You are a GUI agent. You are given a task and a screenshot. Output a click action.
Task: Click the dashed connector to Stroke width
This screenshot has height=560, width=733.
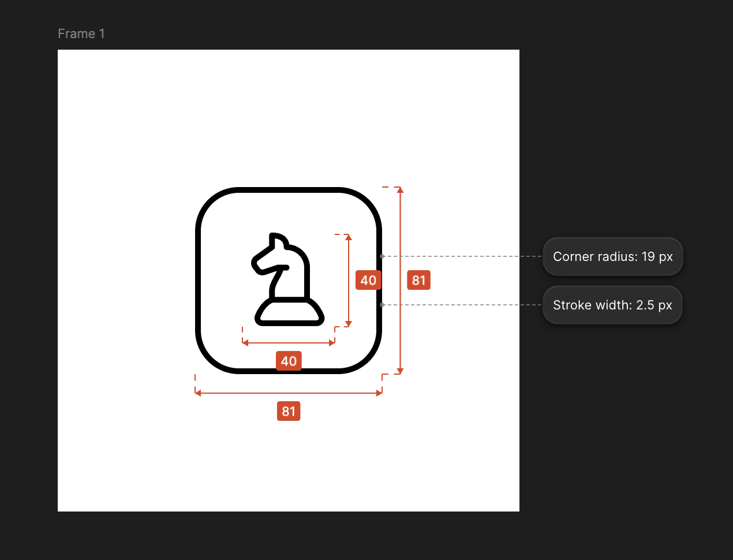(462, 305)
